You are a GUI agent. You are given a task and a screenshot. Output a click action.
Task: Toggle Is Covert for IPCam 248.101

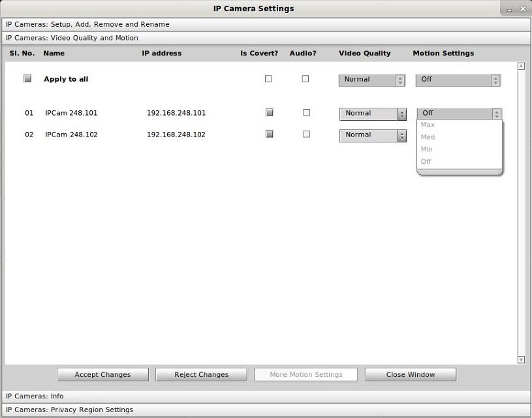pos(269,113)
